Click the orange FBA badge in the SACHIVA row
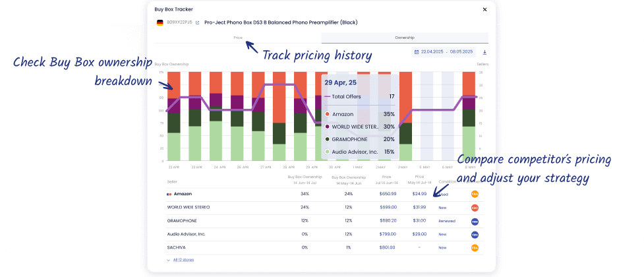The width and height of the screenshot is (644, 277). tap(475, 248)
